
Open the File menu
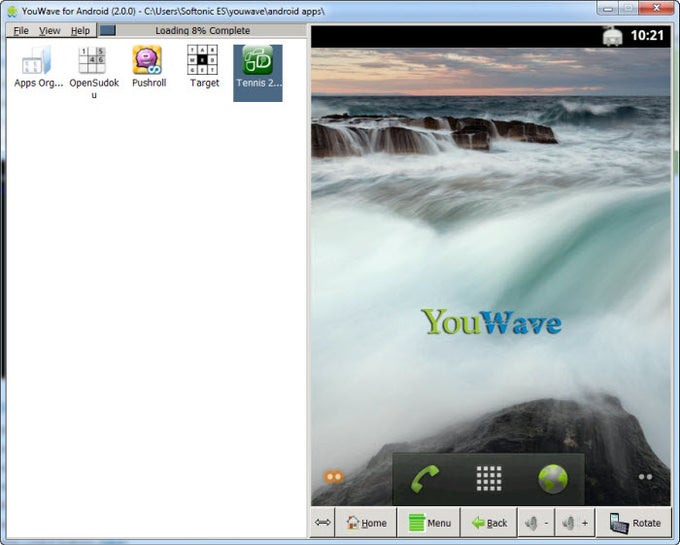click(21, 31)
